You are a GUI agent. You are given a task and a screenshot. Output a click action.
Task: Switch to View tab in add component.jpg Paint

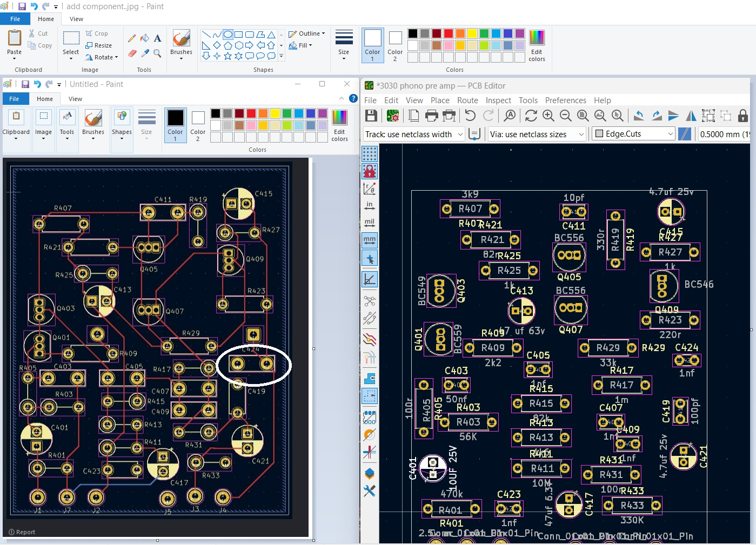click(76, 19)
